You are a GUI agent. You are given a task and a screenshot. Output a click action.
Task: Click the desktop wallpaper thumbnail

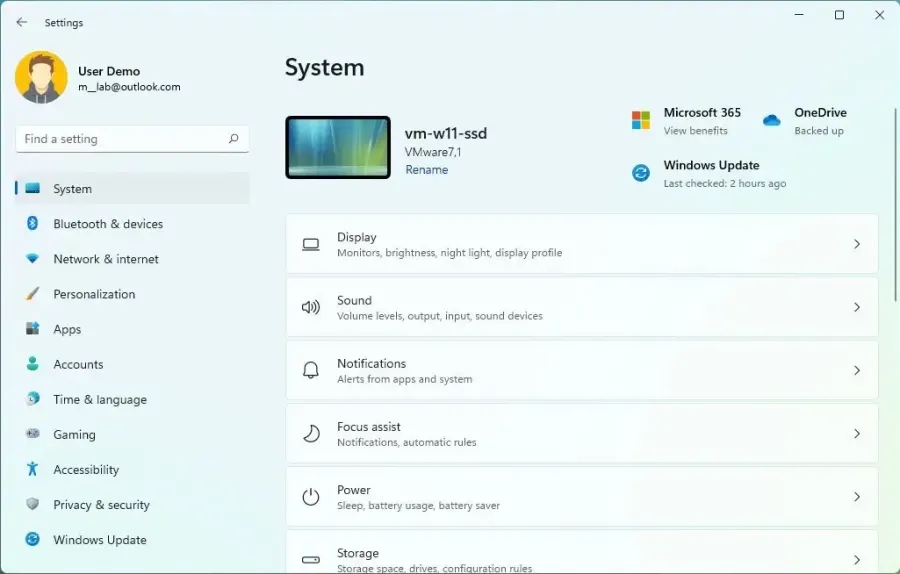click(x=338, y=148)
